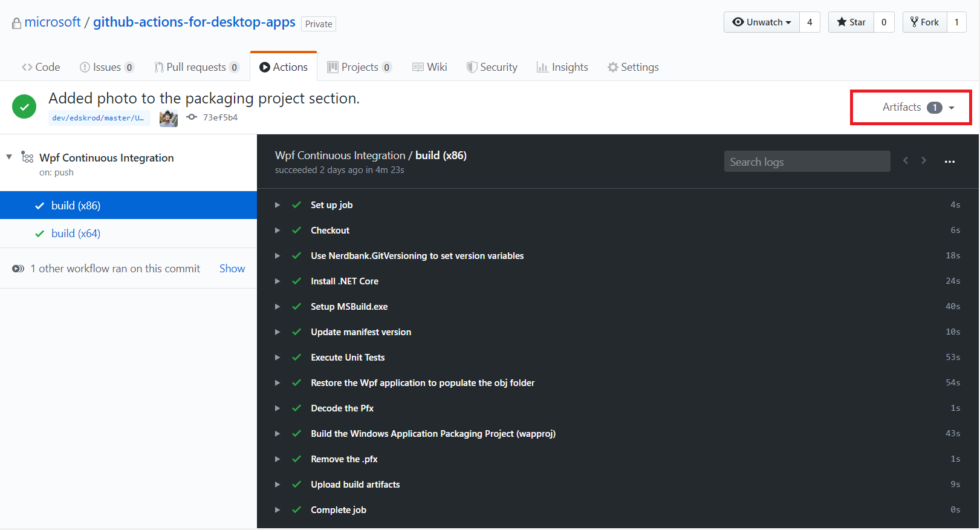Switch to the Code tab

coord(41,67)
